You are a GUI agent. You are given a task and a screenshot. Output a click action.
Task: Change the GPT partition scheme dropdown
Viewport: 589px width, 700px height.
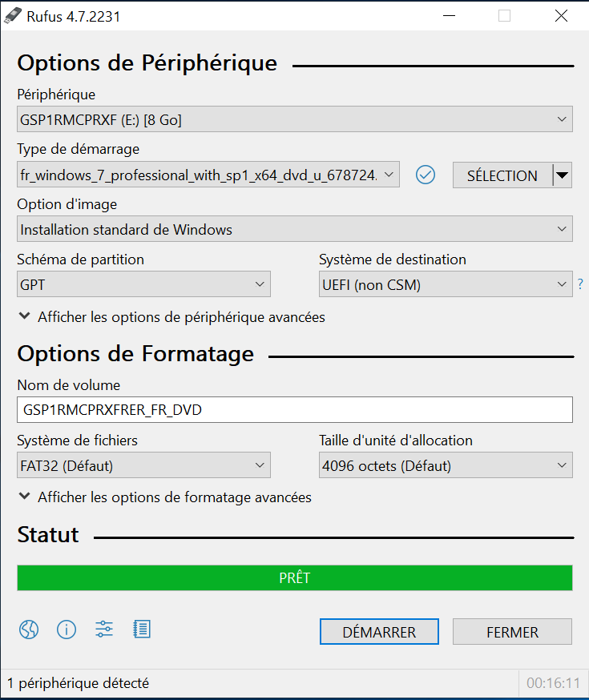[143, 284]
